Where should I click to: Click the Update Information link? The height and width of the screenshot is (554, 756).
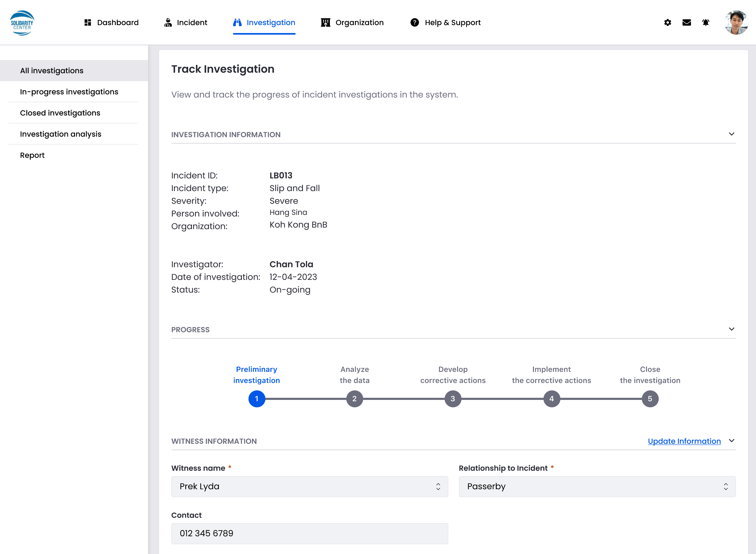pyautogui.click(x=684, y=441)
